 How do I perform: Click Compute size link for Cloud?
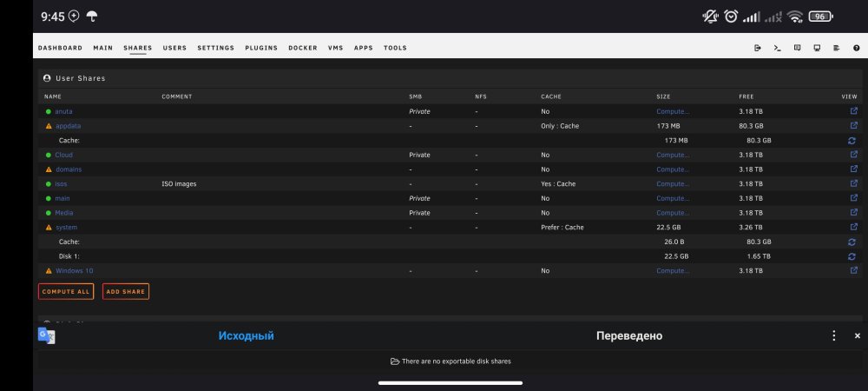pos(673,155)
